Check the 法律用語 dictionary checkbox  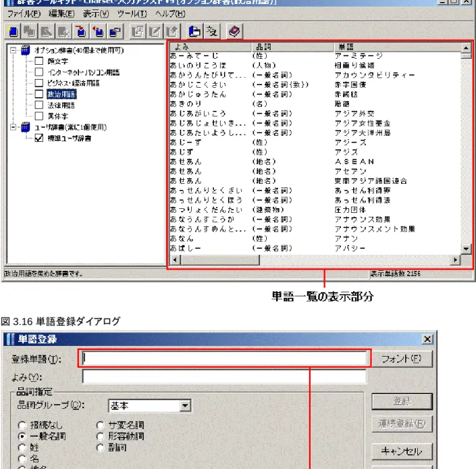pyautogui.click(x=39, y=105)
